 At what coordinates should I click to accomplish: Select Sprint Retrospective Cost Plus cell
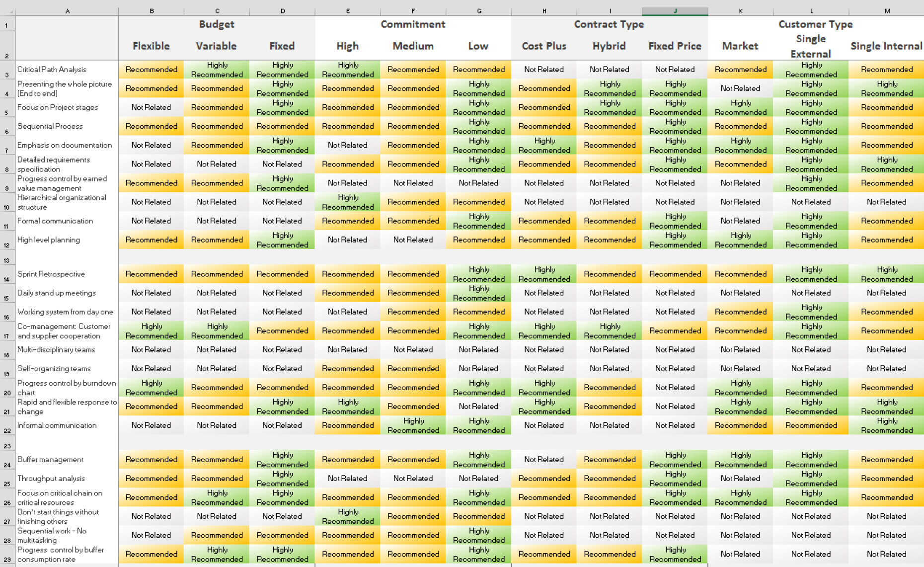point(544,274)
